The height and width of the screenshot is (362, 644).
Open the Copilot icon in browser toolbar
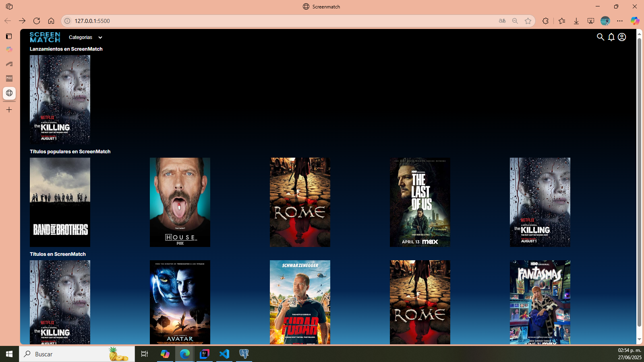635,21
